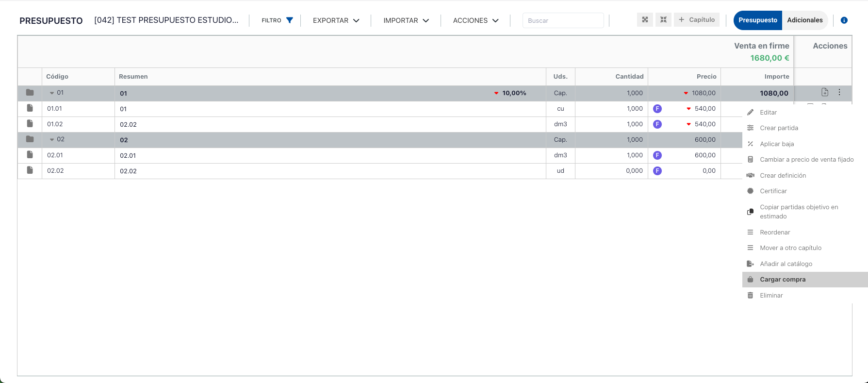Switch to the Presupuesto view
868x383 pixels.
click(757, 20)
